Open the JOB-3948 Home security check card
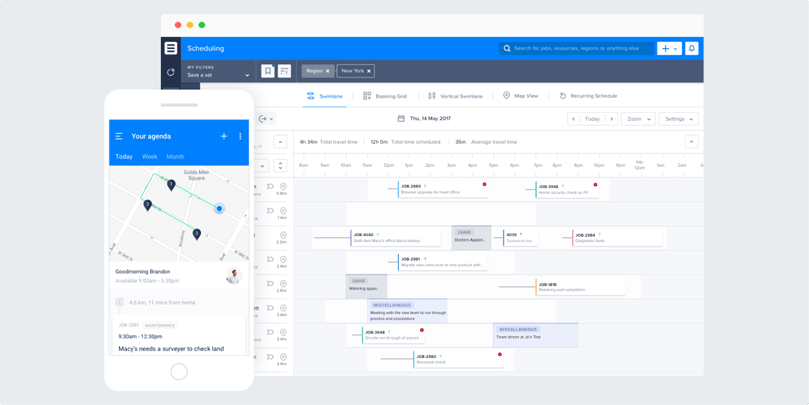Screen dimensions: 809x405 tap(567, 189)
